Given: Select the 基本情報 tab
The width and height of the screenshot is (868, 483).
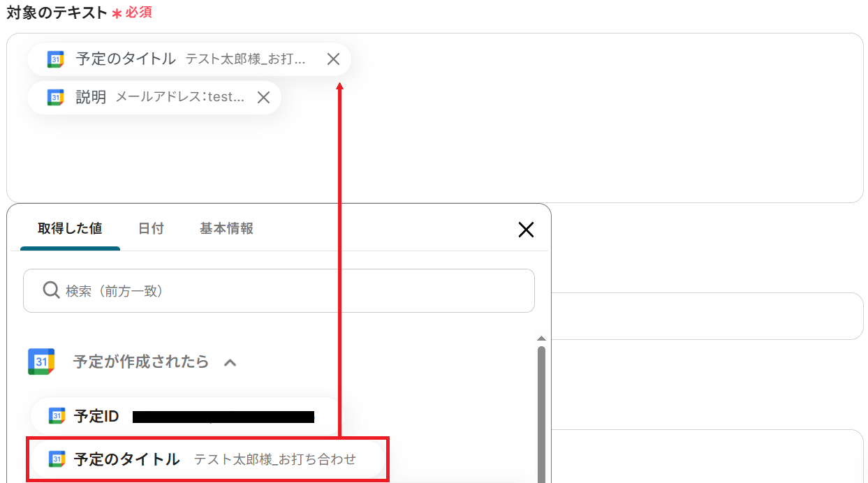Looking at the screenshot, I should point(226,228).
